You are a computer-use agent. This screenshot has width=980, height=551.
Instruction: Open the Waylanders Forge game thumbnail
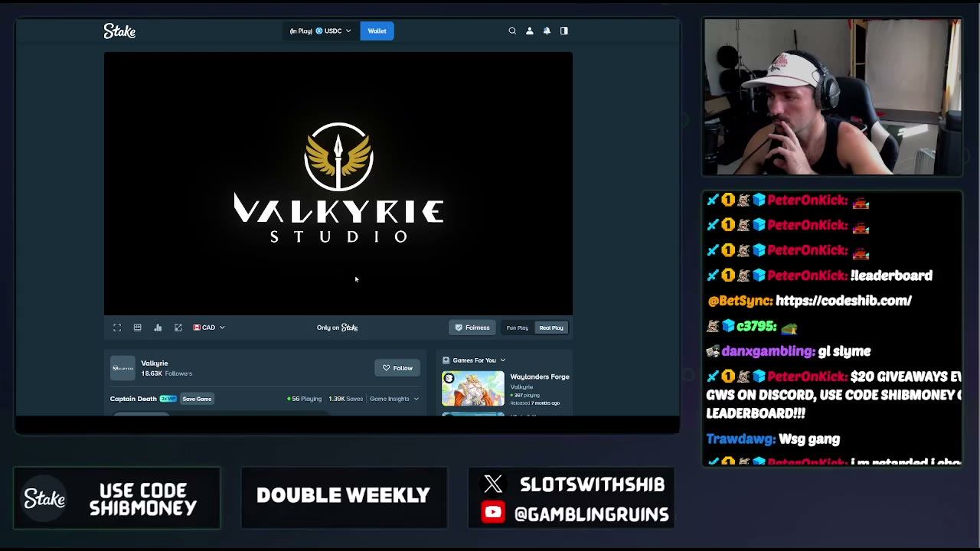[473, 389]
